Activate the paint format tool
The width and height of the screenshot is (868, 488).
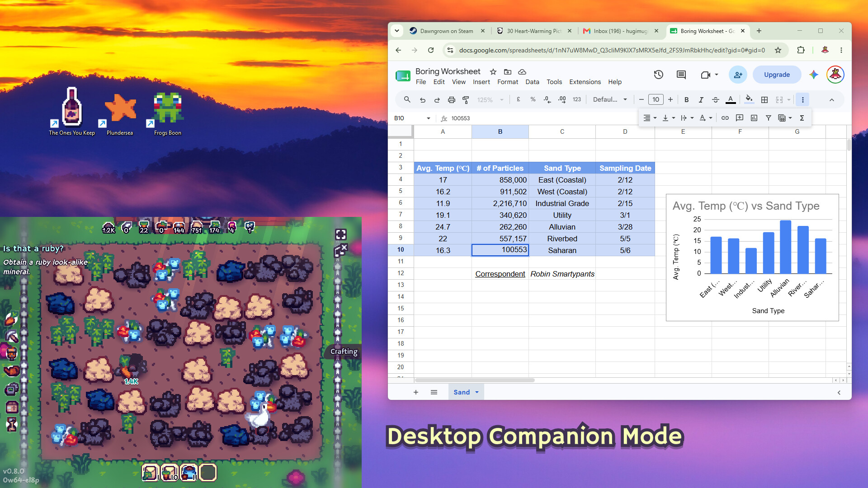coord(466,99)
